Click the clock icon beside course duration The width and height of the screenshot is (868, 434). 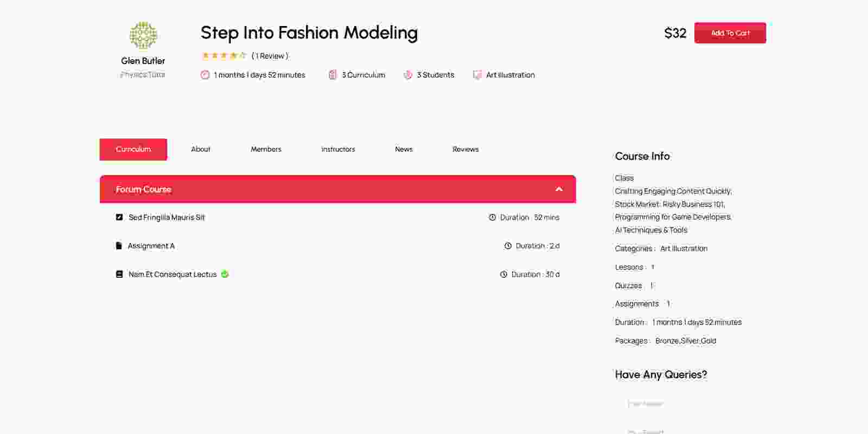pos(205,75)
